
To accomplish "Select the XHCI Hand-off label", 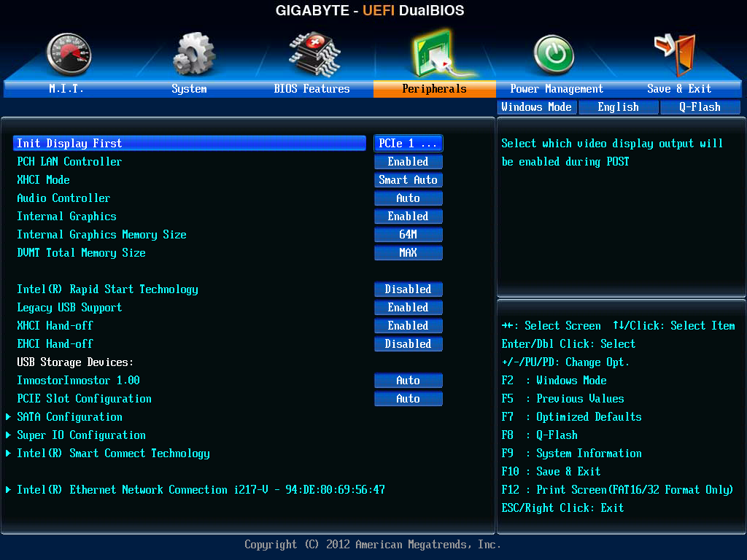I will tap(55, 326).
